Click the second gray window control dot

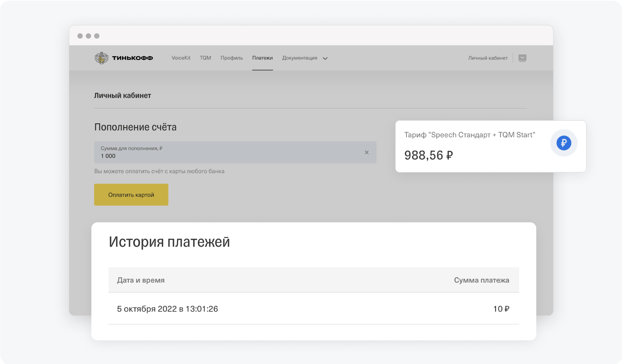(x=88, y=36)
